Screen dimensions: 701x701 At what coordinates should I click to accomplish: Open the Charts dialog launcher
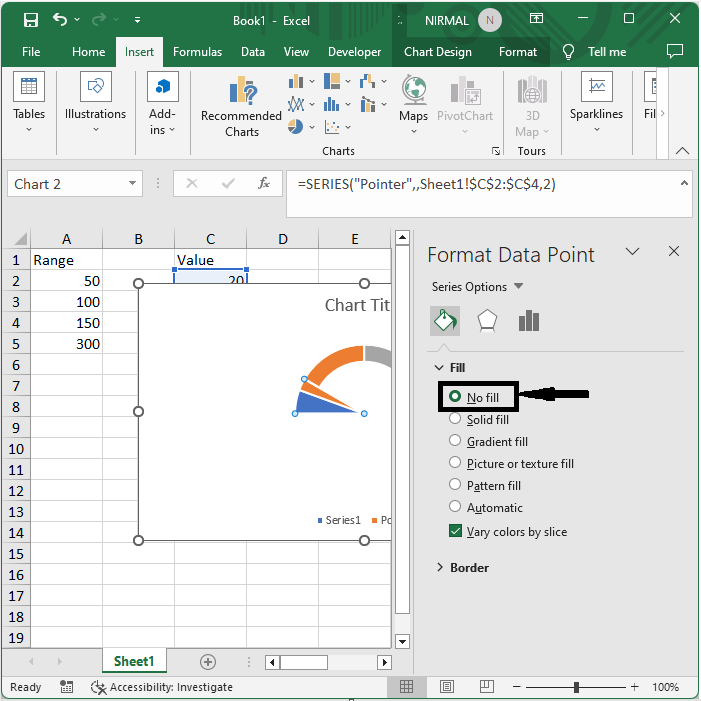pyautogui.click(x=496, y=151)
